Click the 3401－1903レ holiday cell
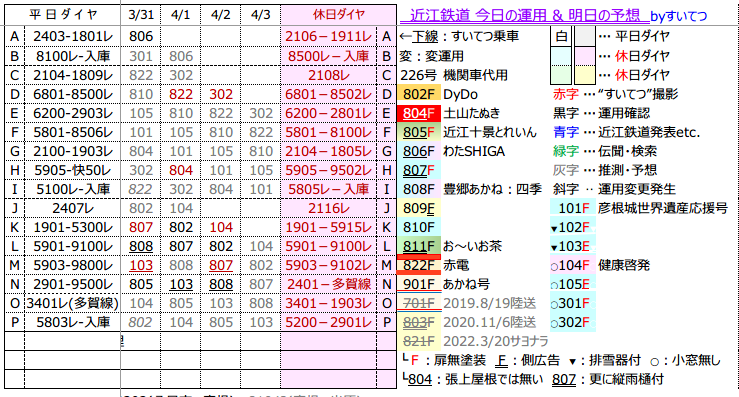This screenshot has width=739, height=397. point(328,303)
